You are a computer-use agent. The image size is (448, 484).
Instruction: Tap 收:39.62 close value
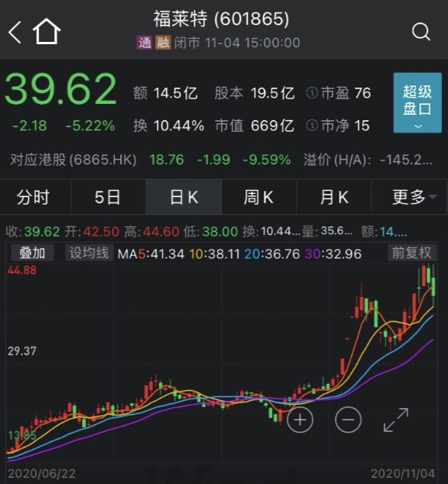tap(33, 231)
